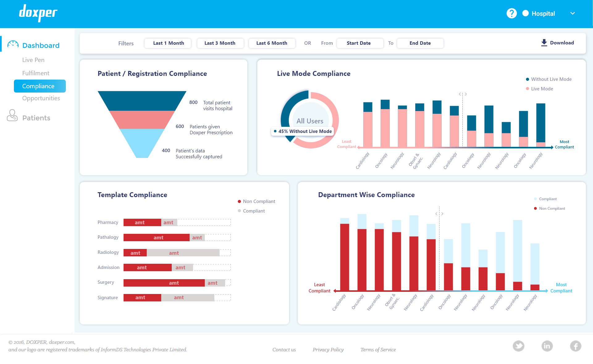Click the Live Mode chart divider handle
The width and height of the screenshot is (593, 364).
[x=462, y=94]
